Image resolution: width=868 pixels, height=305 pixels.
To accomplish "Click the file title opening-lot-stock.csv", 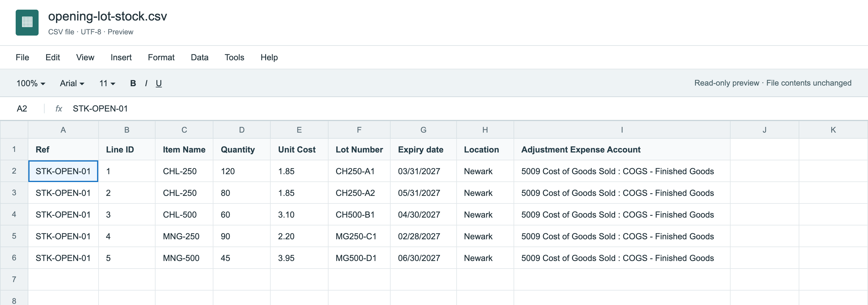I will point(108,16).
